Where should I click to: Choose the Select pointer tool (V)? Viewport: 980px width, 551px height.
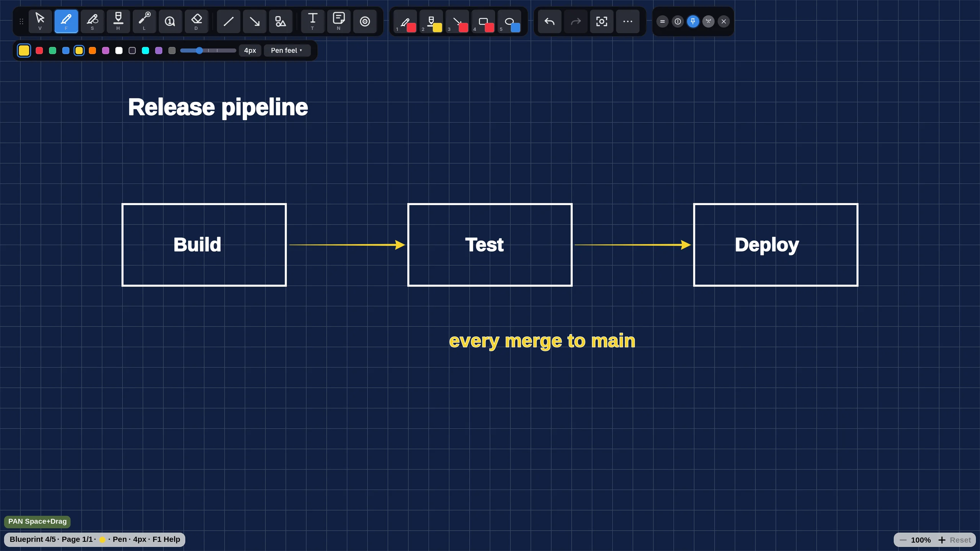40,21
